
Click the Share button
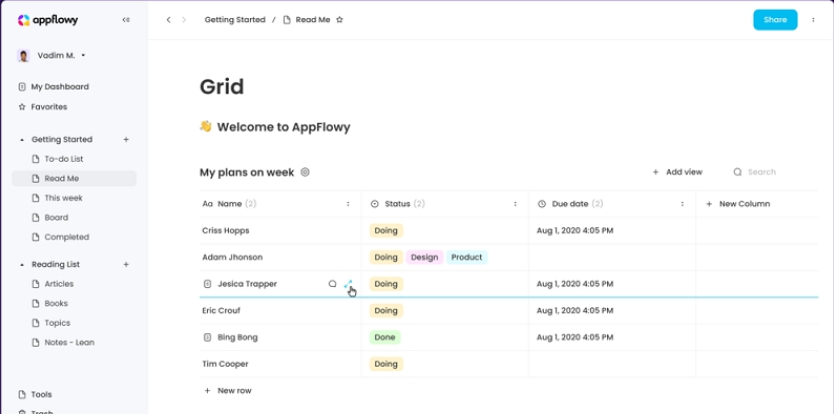[x=775, y=20]
